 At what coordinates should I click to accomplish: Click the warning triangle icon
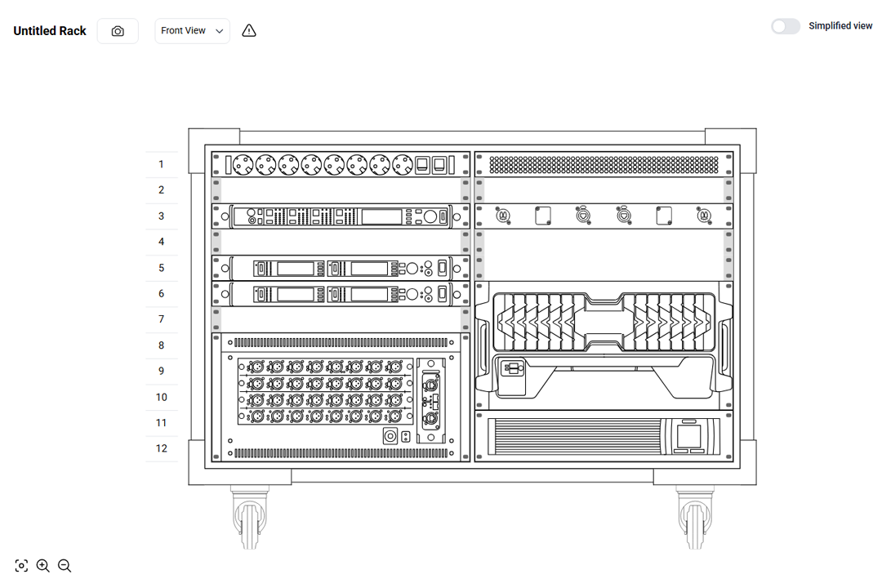click(249, 31)
